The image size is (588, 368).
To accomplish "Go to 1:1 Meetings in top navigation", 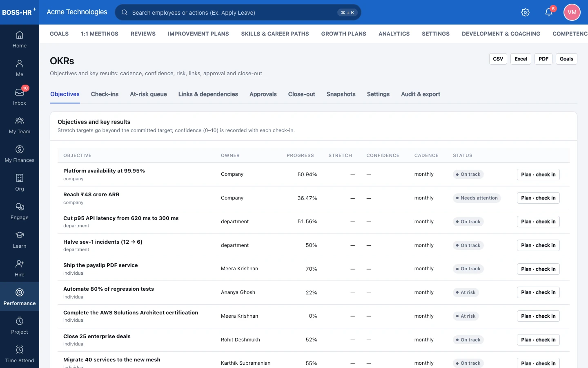I will tap(100, 34).
